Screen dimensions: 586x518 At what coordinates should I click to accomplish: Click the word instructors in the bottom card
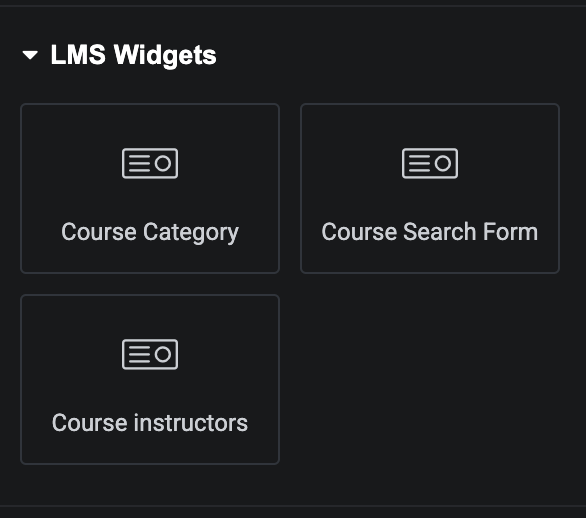point(191,423)
